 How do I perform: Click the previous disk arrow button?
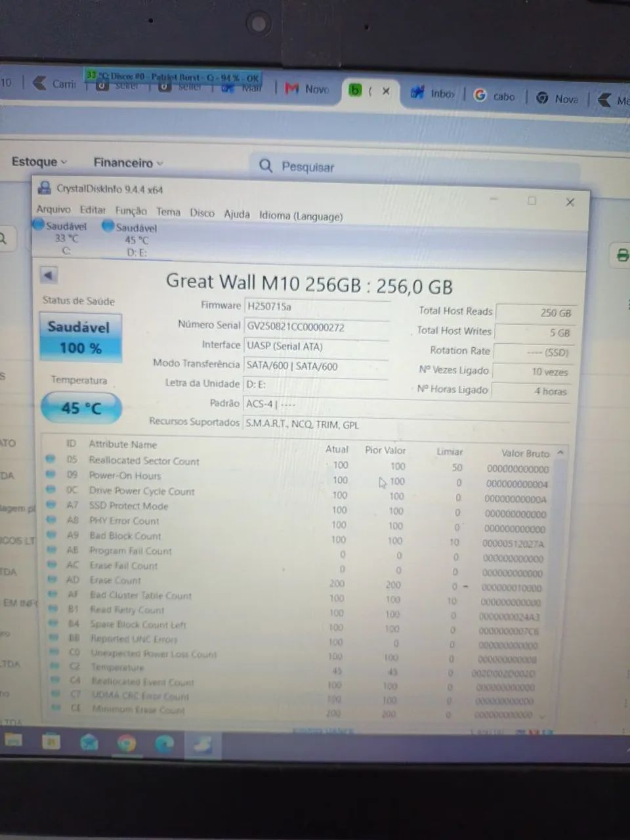pos(49,275)
